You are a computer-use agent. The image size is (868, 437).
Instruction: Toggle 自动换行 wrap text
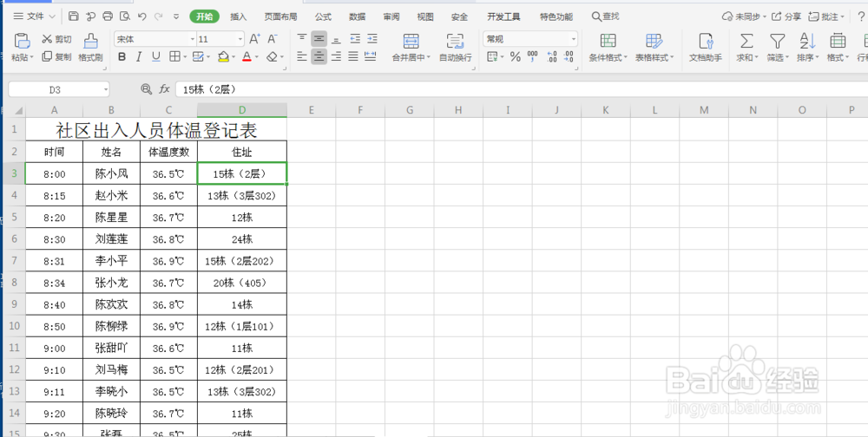pos(455,47)
